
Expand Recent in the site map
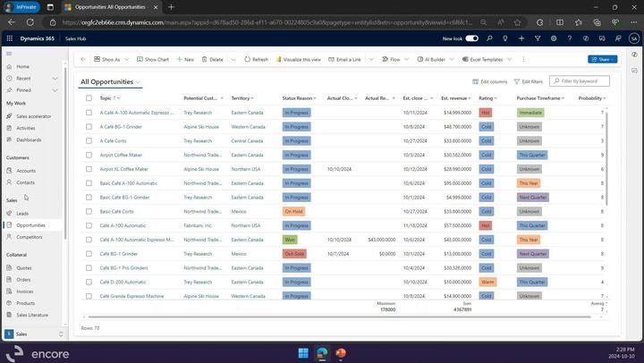[x=55, y=78]
